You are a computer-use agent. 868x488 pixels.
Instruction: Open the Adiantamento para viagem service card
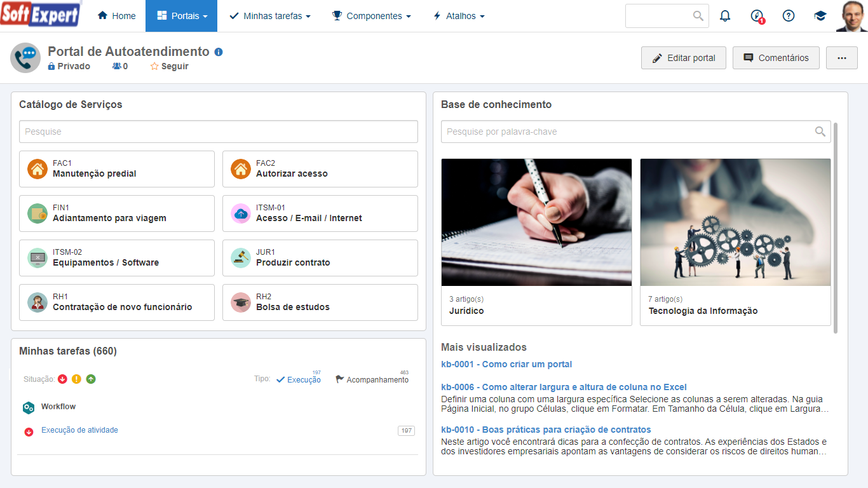pyautogui.click(x=117, y=213)
